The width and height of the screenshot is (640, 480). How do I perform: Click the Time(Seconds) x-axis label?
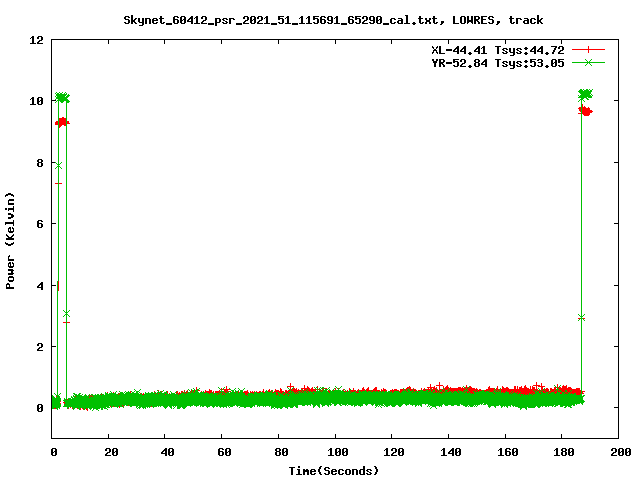(333, 471)
